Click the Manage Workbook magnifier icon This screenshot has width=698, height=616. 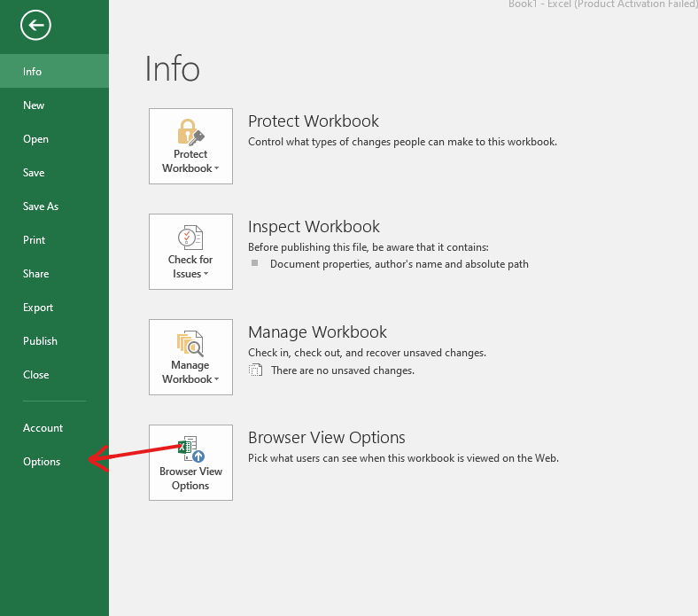(190, 343)
